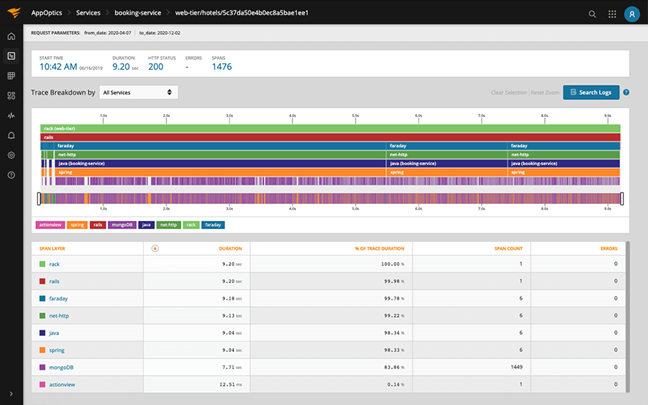
Task: Open the spring span layer link
Action: click(x=57, y=350)
